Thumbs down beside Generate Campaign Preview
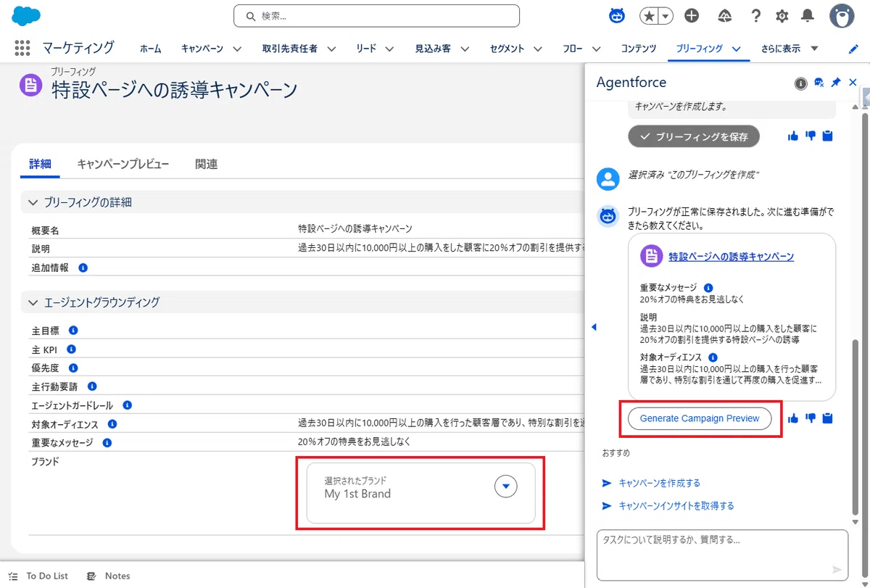This screenshot has height=588, width=870. [811, 418]
